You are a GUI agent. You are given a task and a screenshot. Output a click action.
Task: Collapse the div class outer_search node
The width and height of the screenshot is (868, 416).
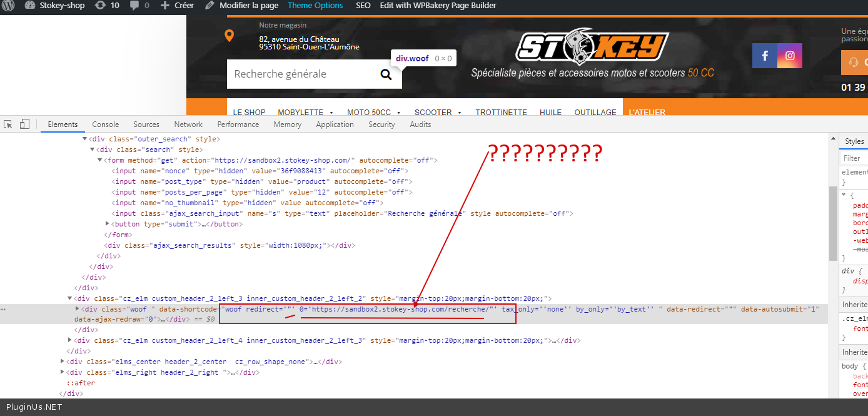pos(85,139)
